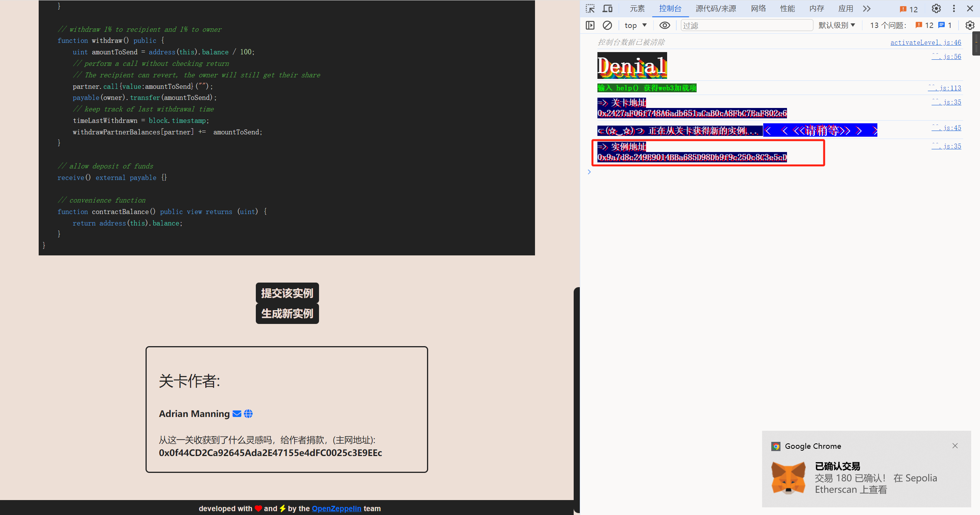Click the vertical dots menu icon in DevTools

(954, 8)
